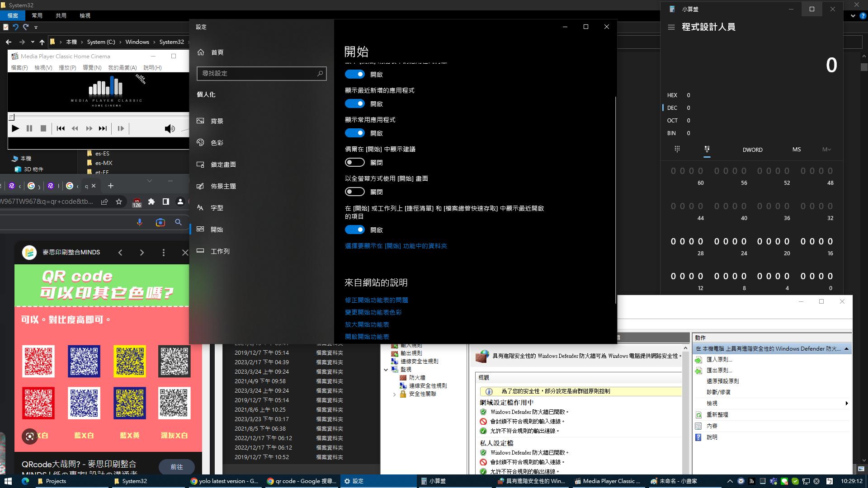Open 我的最愛(A) menu in Media Player Classic
868x488 pixels.
click(122, 68)
